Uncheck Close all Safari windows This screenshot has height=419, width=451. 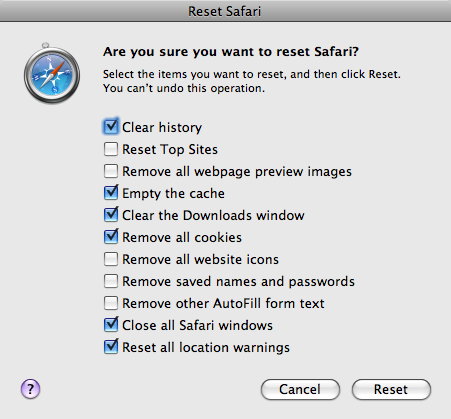pos(111,325)
